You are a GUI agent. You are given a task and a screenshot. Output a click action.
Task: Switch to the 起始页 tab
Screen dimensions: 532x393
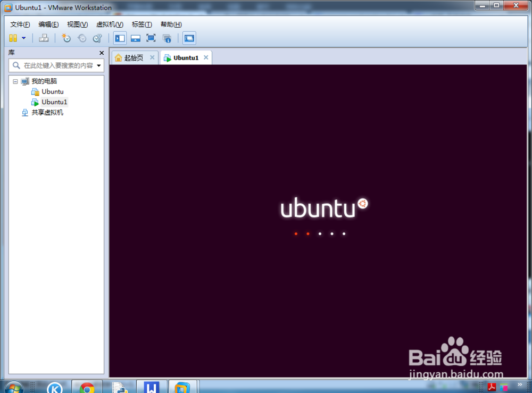click(134, 58)
